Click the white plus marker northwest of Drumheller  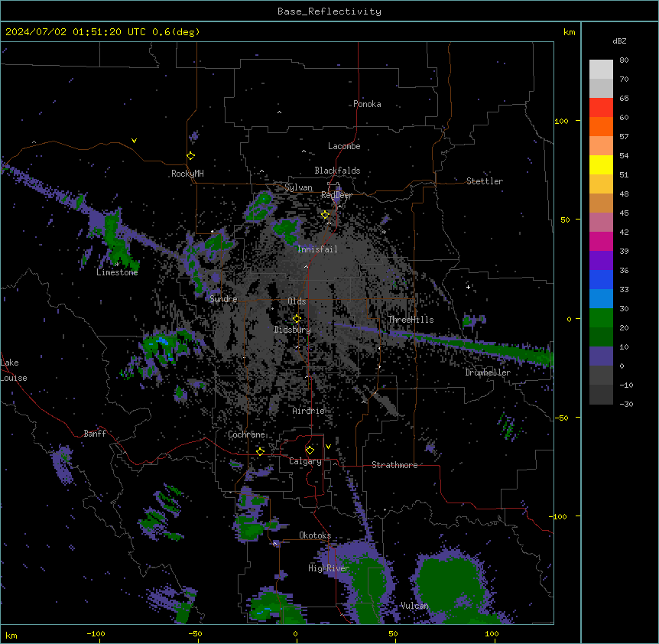click(x=468, y=287)
